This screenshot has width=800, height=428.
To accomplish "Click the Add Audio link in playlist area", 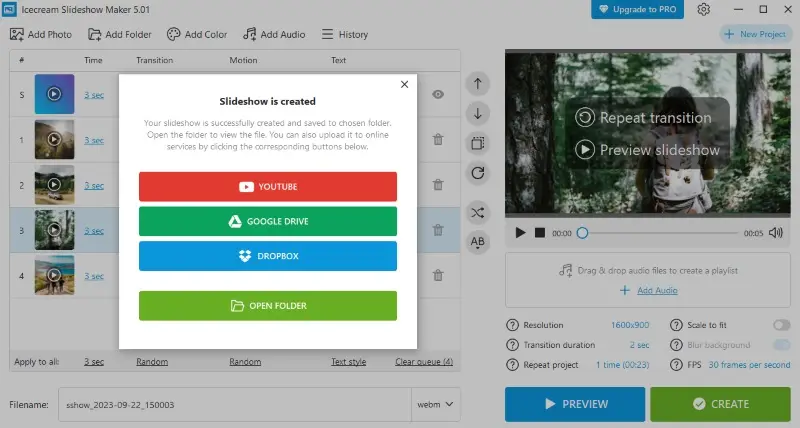I will [657, 290].
